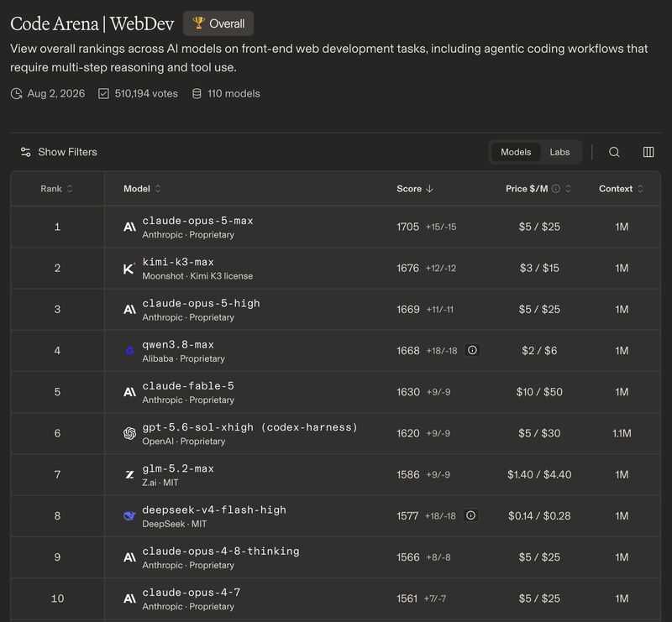672x622 pixels.
Task: Click the search magnifier icon
Action: [614, 152]
